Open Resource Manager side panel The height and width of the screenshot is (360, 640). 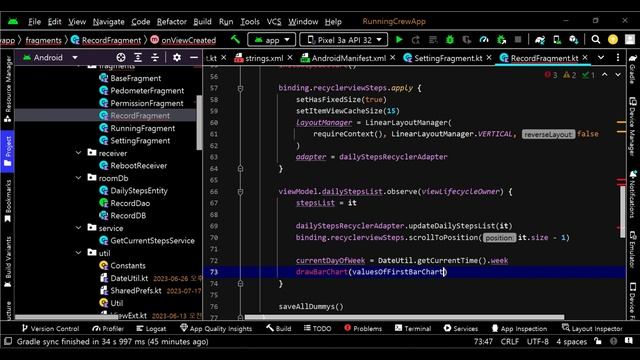pos(7,89)
